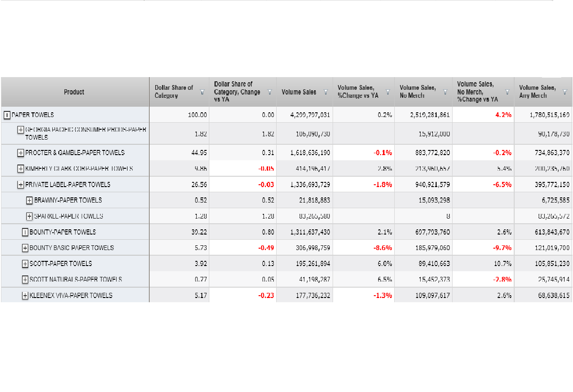Open filter for Dollar Share Change vs YA
The height and width of the screenshot is (392, 573).
270,92
